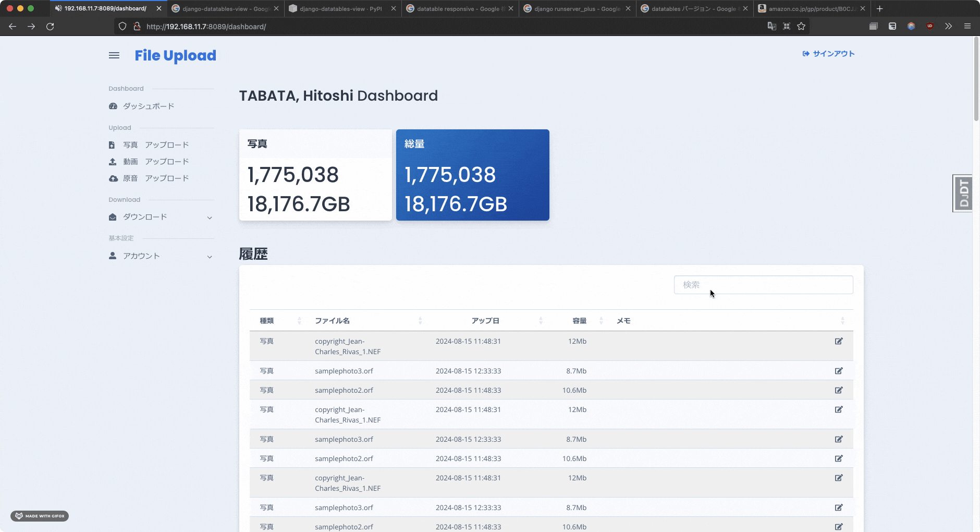Bookmark this page with star icon
980x532 pixels.
[x=801, y=26]
